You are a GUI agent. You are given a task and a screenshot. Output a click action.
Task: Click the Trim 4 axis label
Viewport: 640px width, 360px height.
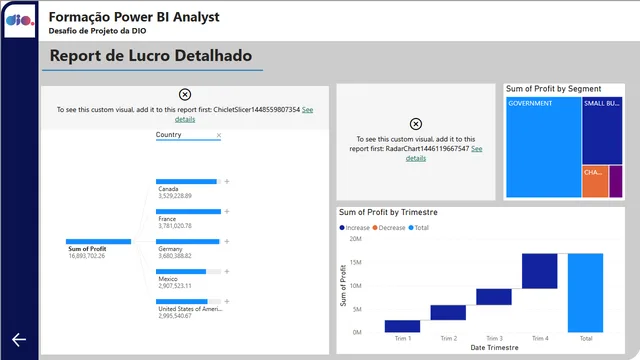point(540,338)
